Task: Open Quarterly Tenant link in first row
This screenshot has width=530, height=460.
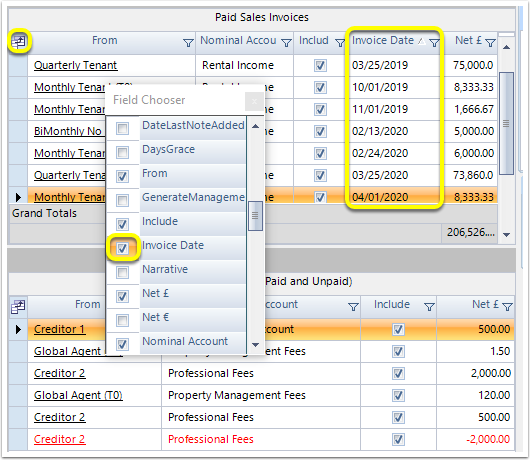Action: pyautogui.click(x=75, y=65)
